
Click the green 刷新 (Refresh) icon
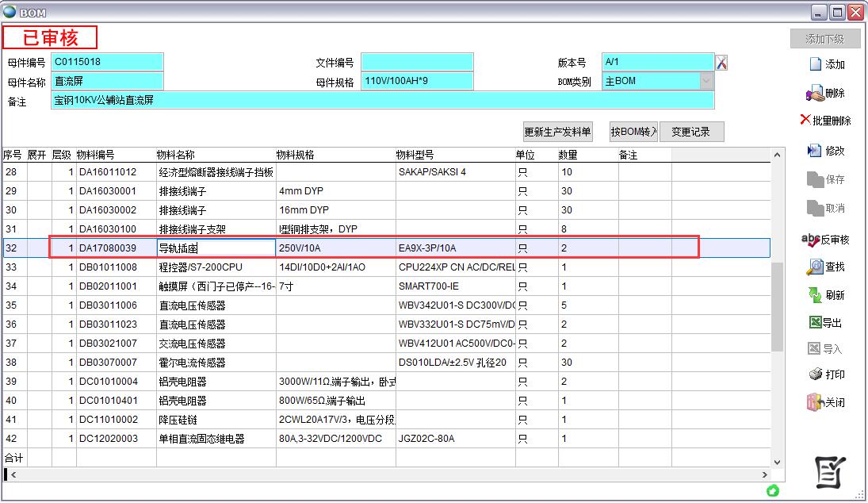pyautogui.click(x=814, y=295)
